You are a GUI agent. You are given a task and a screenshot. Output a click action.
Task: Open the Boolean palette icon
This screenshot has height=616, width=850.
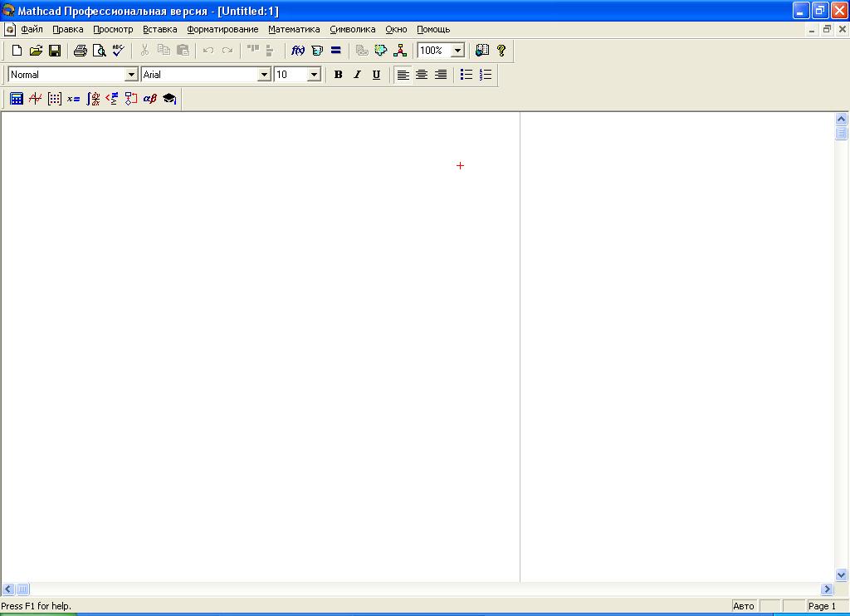pos(112,99)
